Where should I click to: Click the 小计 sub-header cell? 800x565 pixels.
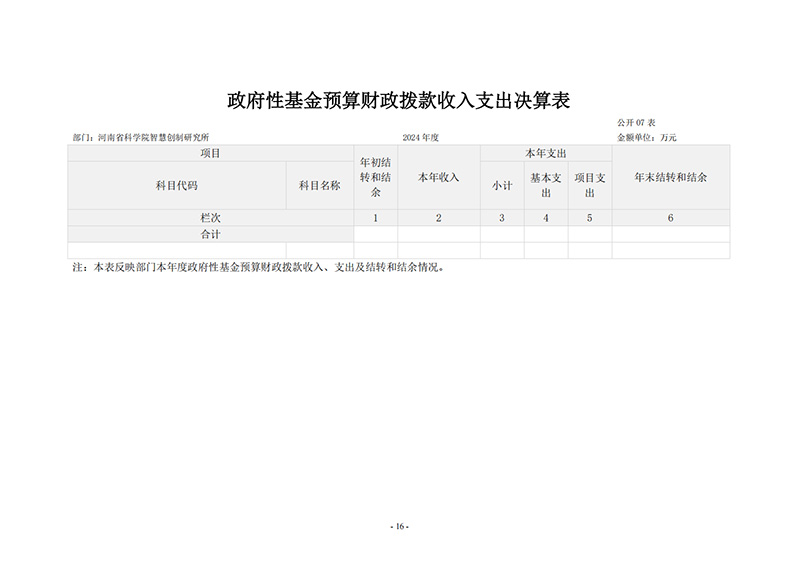(502, 186)
